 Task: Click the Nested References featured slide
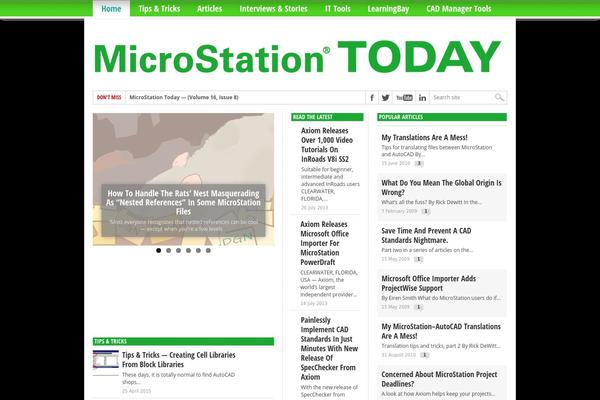183,180
